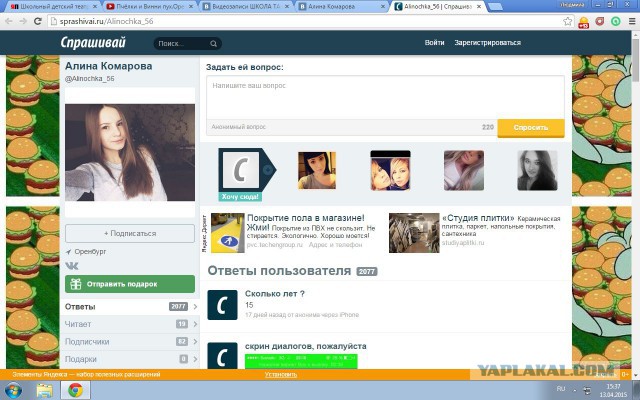The image size is (640, 400).
Task: Open the Windows Start button
Action: click(x=12, y=391)
